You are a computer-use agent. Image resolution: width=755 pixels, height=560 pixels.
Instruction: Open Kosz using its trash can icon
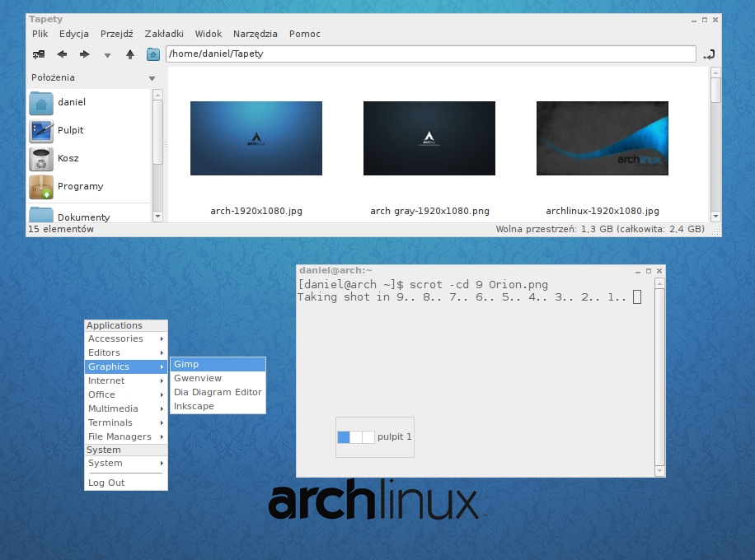click(40, 158)
